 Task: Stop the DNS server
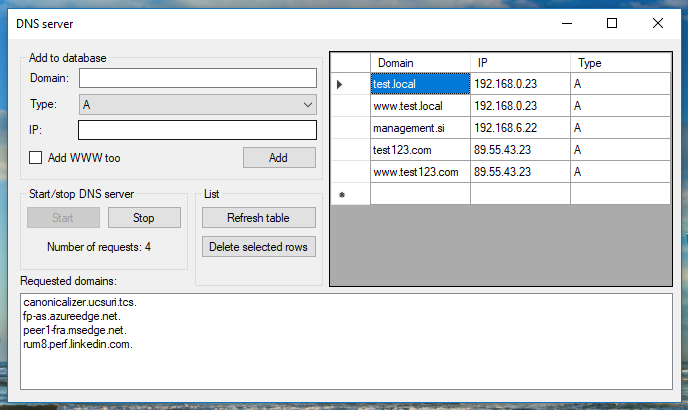(144, 217)
